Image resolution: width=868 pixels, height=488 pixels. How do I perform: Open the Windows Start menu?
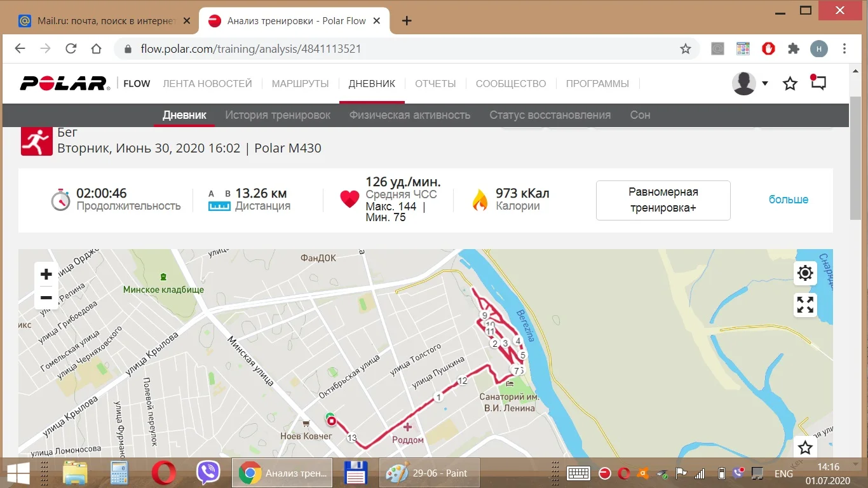pyautogui.click(x=17, y=473)
